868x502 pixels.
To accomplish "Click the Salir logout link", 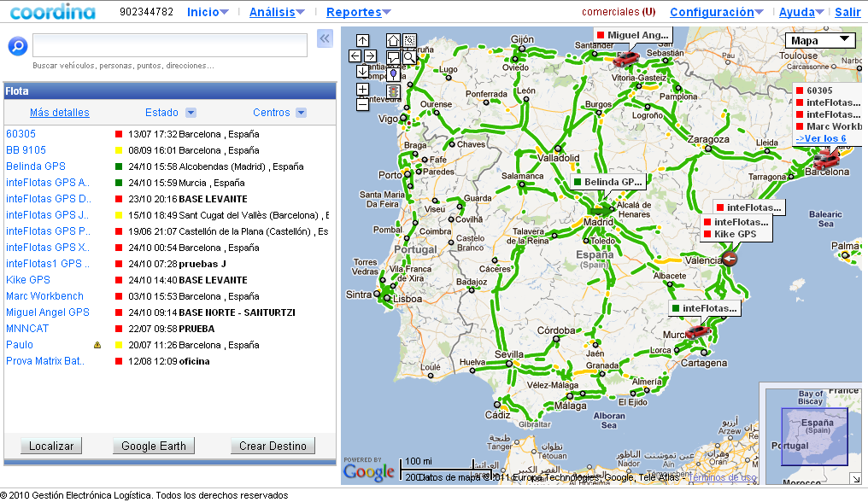I will pos(847,12).
